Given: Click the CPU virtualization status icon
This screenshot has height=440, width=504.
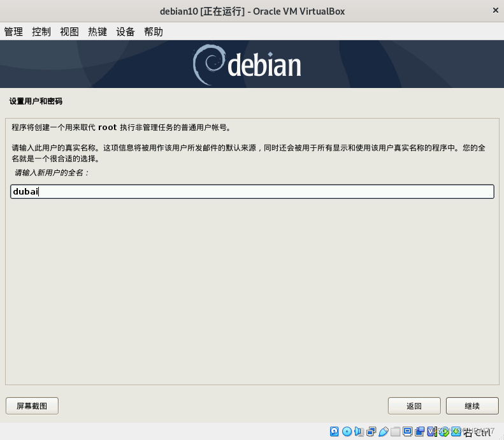Looking at the screenshot, I should pyautogui.click(x=431, y=431).
